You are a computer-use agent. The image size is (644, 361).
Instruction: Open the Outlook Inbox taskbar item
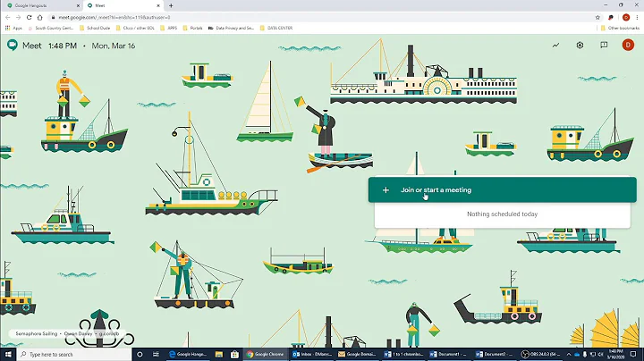311,354
